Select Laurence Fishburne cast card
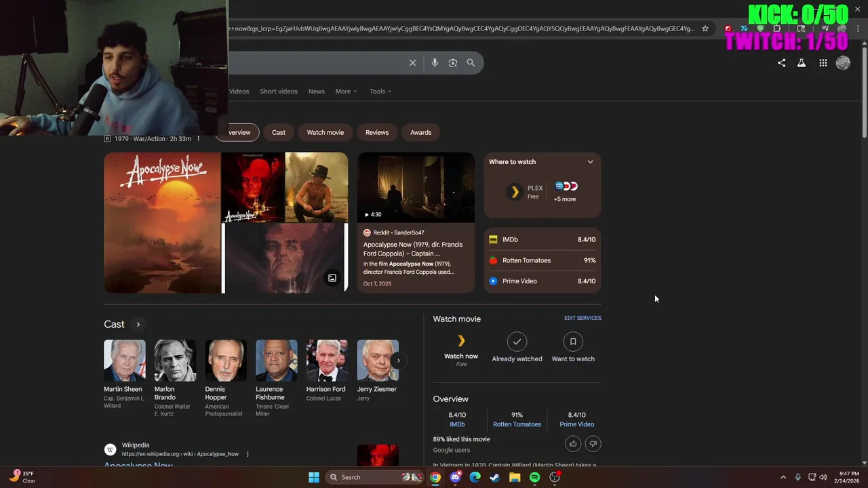The width and height of the screenshot is (868, 488). click(x=276, y=378)
